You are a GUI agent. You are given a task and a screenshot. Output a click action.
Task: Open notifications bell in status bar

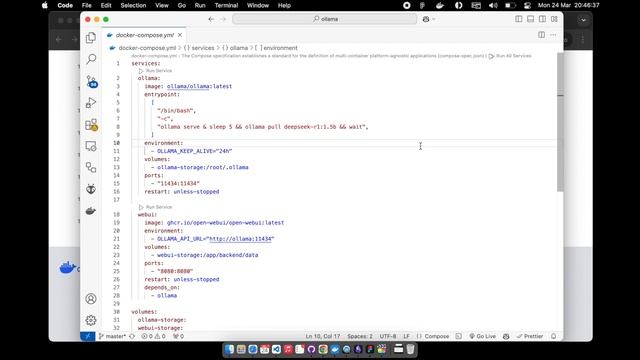(553, 336)
